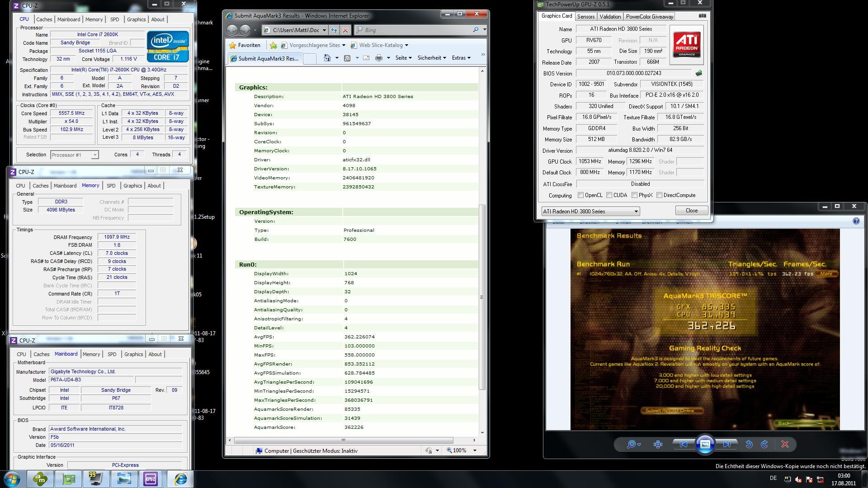The image size is (868, 488).
Task: Open the Sicherheit menu dropdown
Action: (432, 58)
